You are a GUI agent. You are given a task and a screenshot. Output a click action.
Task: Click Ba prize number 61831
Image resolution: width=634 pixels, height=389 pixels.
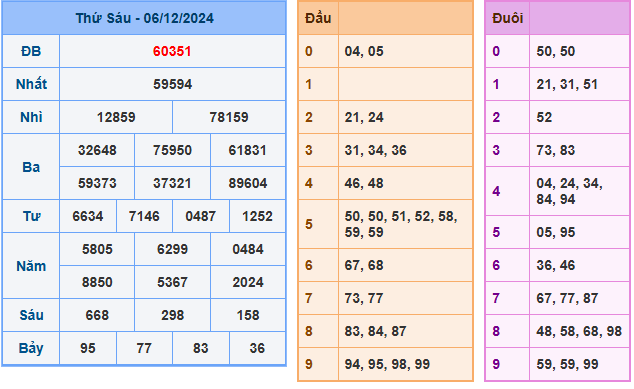[247, 150]
